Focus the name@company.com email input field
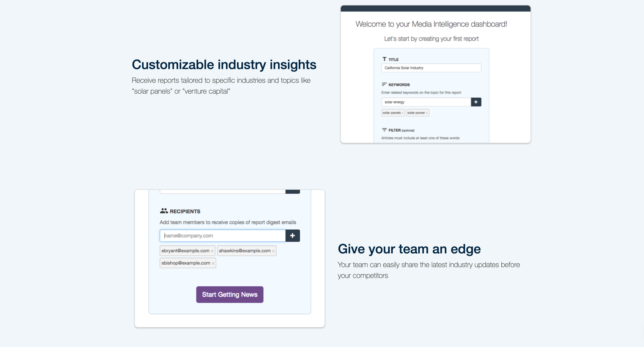 point(222,235)
